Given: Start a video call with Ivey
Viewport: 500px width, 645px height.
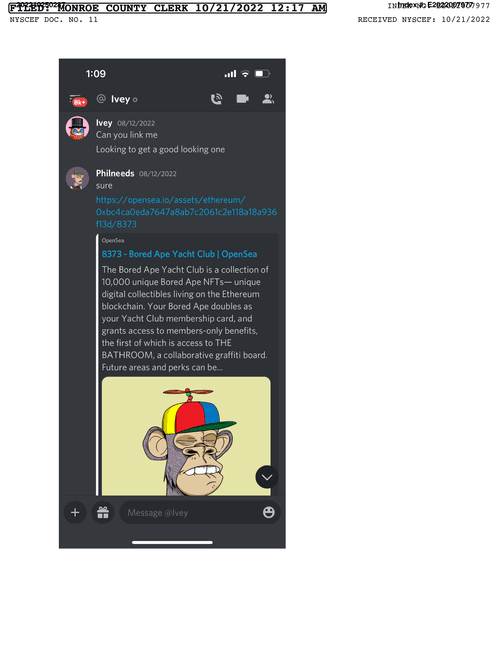Looking at the screenshot, I should coord(243,99).
